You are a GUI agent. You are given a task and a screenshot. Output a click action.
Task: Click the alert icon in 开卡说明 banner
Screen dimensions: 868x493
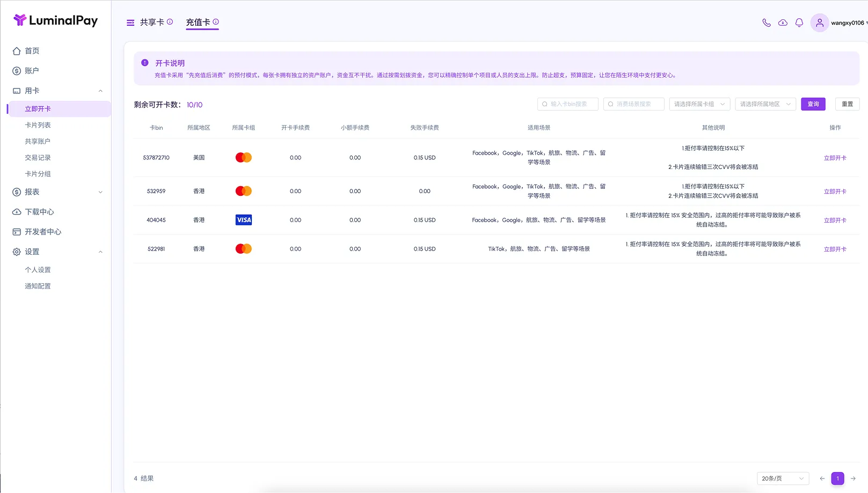tap(145, 63)
